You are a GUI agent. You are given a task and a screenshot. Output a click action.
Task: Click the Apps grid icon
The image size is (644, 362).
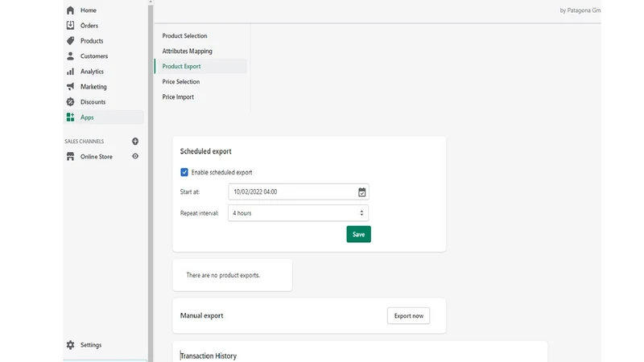[x=70, y=117]
